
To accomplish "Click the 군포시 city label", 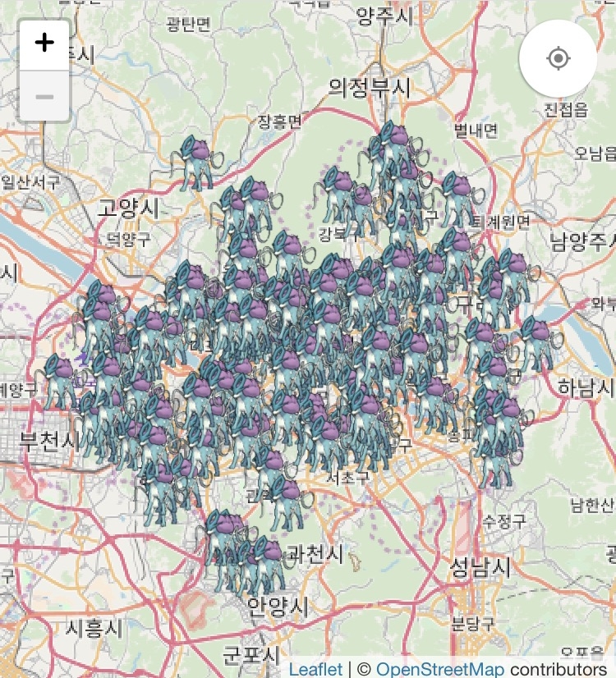I will click(x=251, y=656).
